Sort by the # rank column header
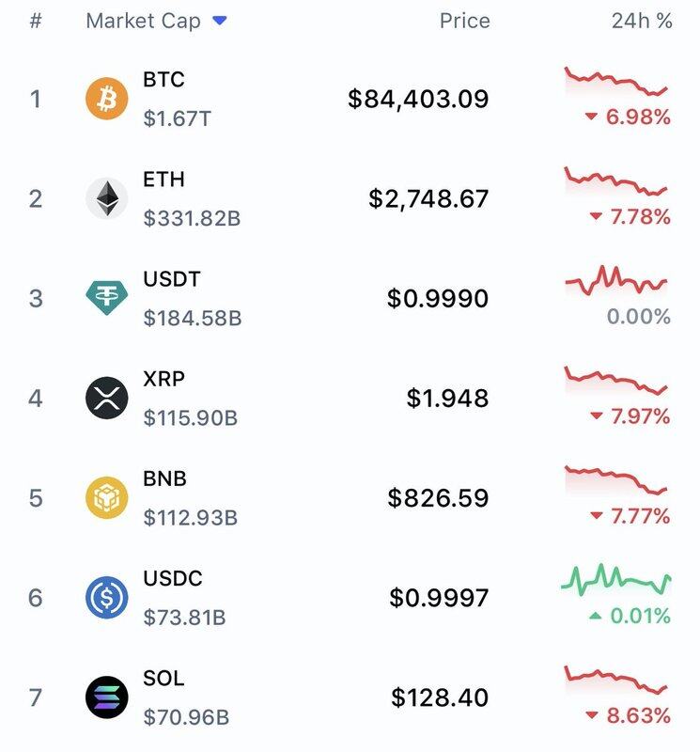 point(36,21)
